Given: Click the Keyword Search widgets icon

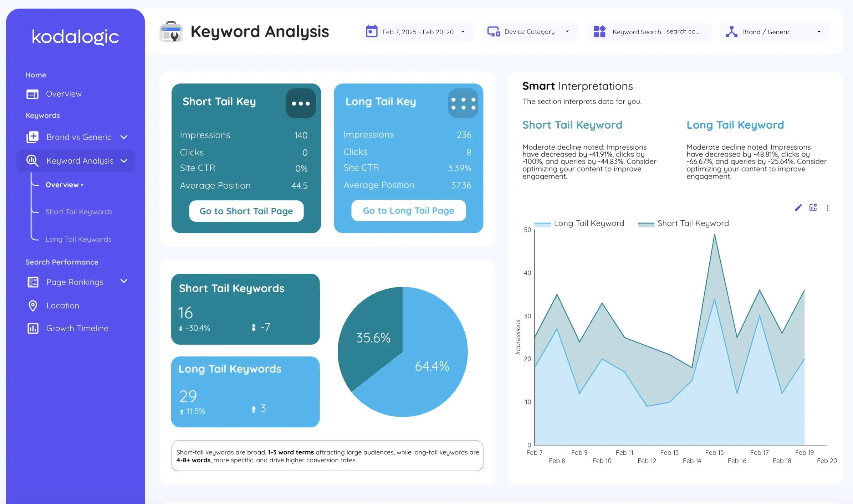Looking at the screenshot, I should coord(599,31).
